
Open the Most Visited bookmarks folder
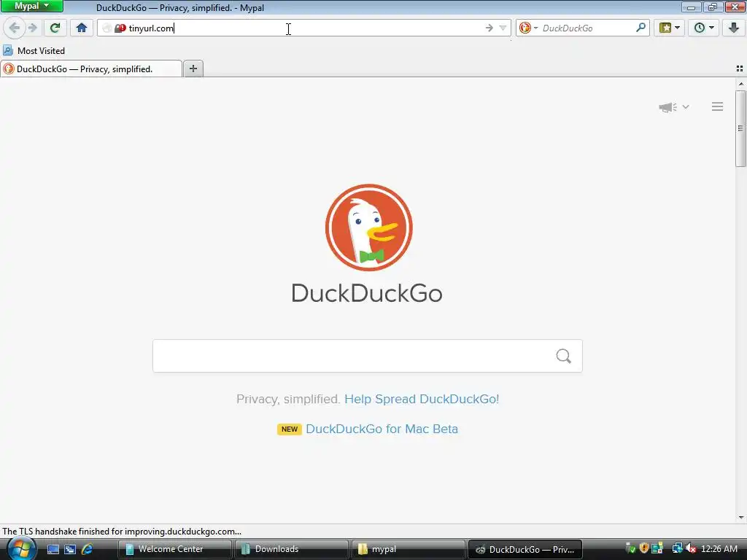pyautogui.click(x=34, y=50)
